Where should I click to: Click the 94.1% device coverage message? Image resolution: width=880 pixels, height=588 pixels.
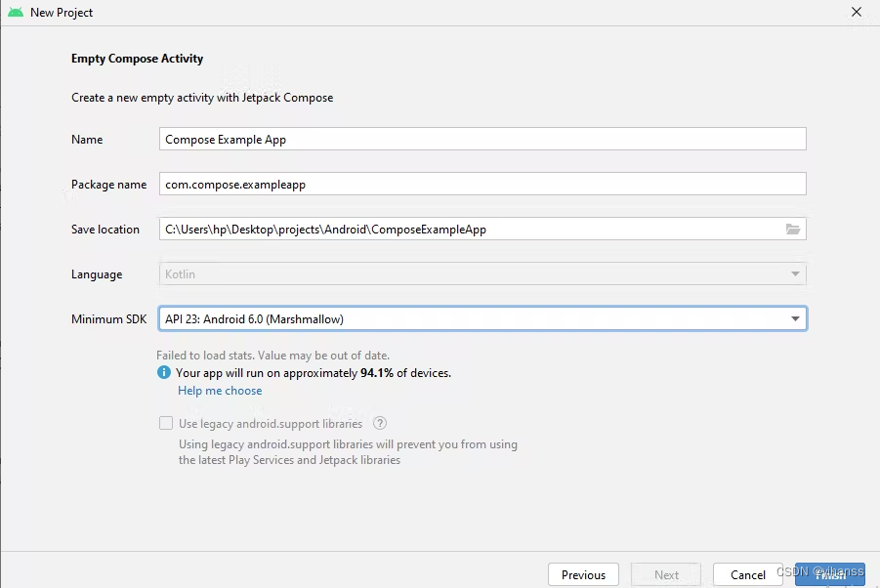point(293,372)
